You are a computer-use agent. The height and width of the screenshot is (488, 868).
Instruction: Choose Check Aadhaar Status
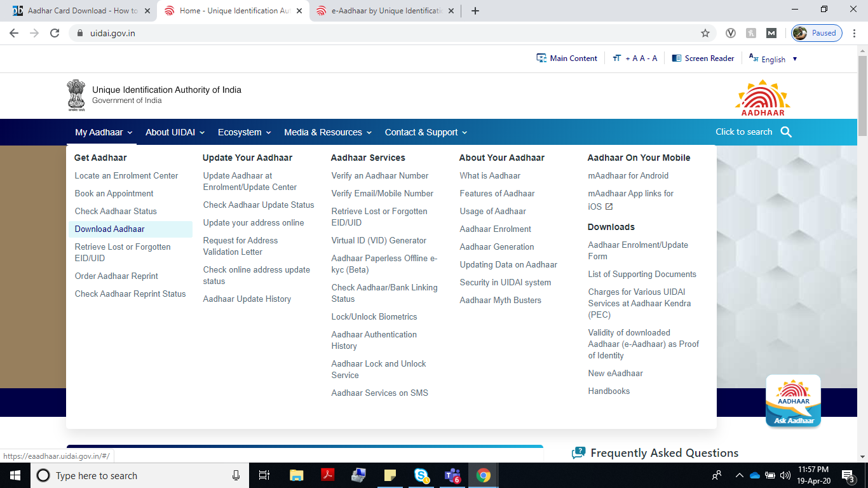pyautogui.click(x=116, y=211)
